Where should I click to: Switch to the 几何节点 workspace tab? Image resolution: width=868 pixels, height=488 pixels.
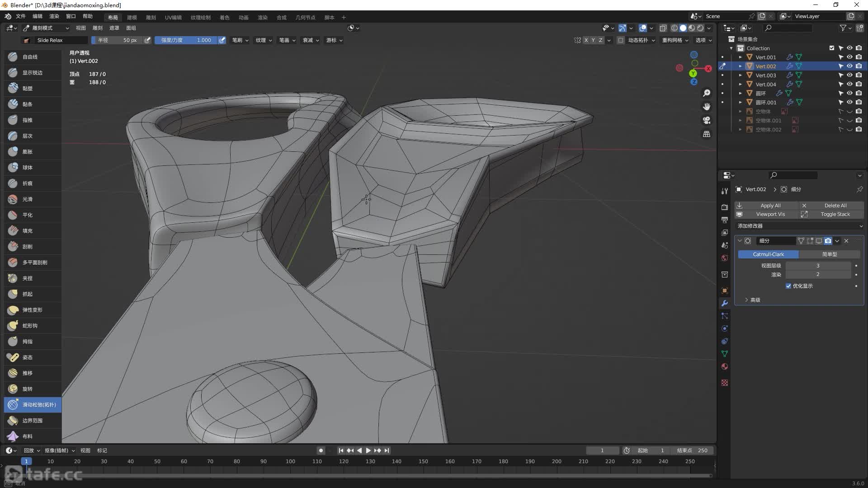[305, 18]
